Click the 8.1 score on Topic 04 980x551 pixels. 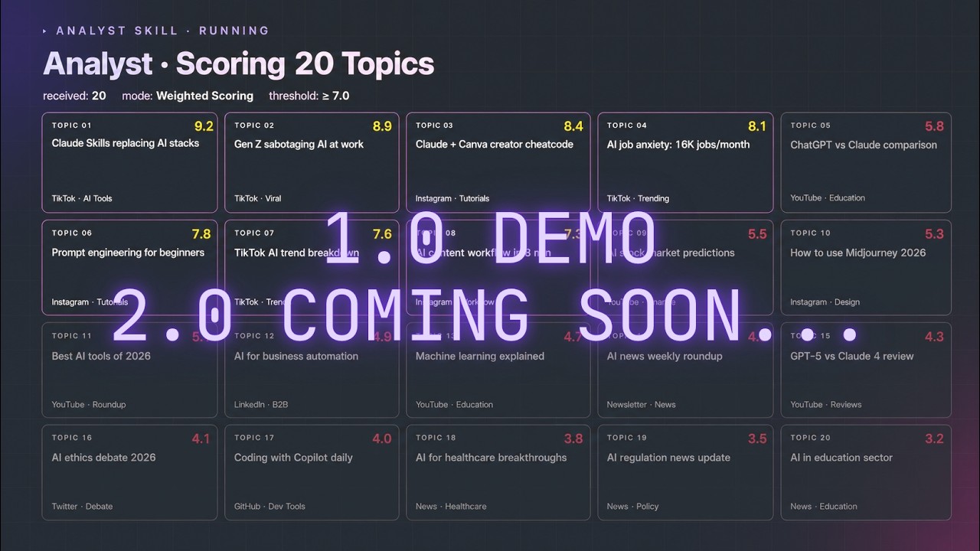[x=757, y=126]
